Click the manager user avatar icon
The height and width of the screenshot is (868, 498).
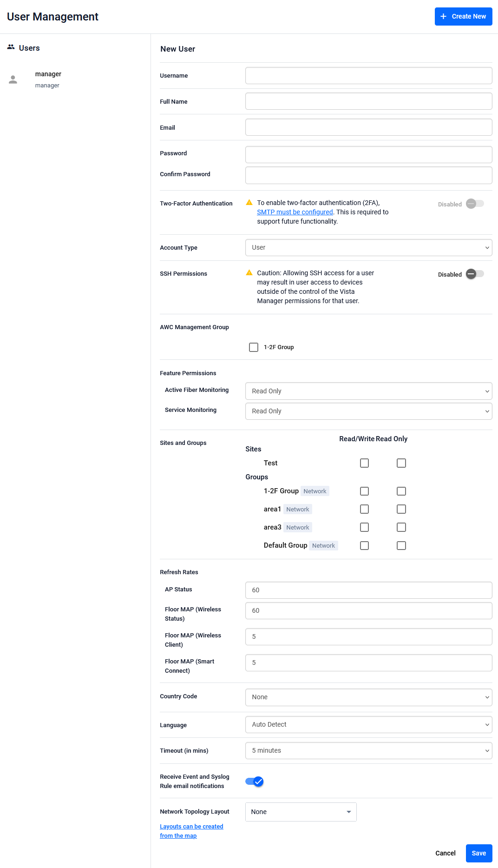point(13,80)
